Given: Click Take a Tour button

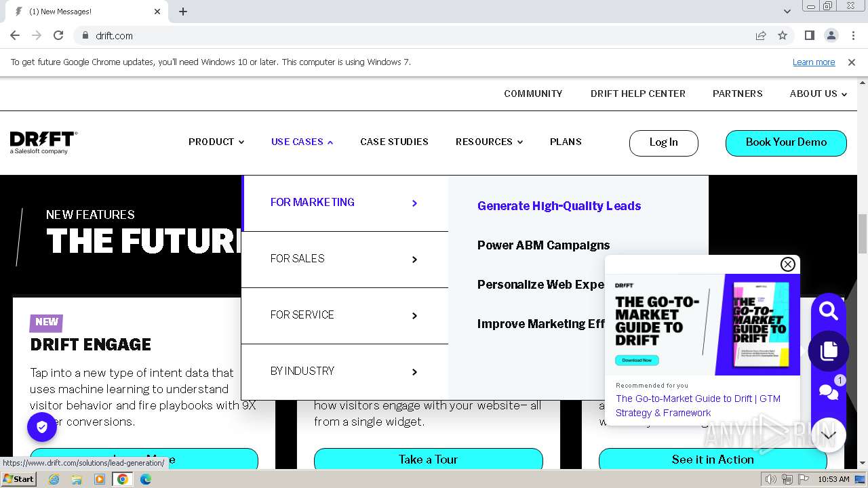Looking at the screenshot, I should pyautogui.click(x=429, y=460).
